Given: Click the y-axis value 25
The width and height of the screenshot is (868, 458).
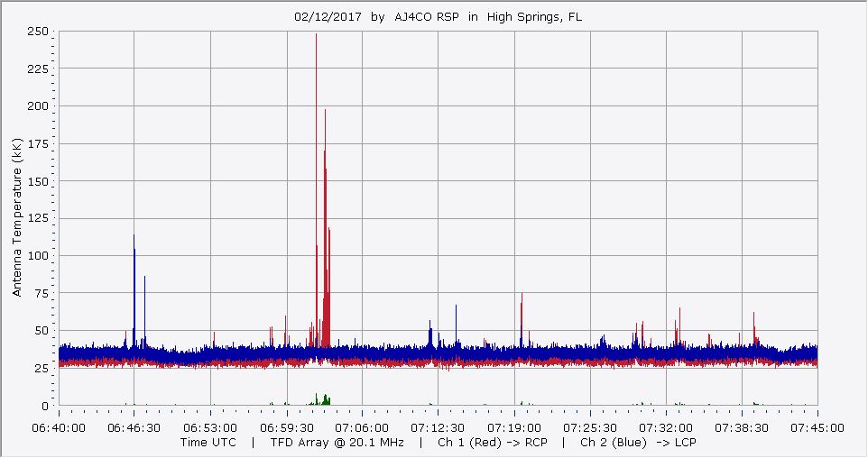Looking at the screenshot, I should click(x=41, y=369).
